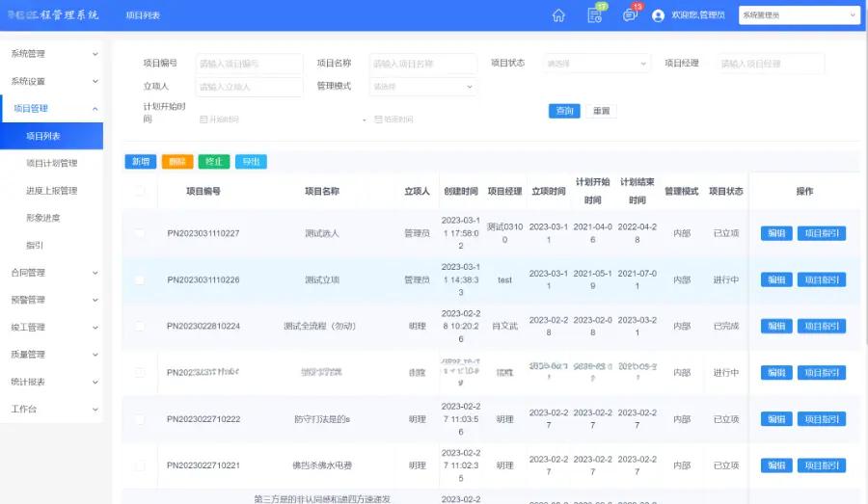
Task: Click the 新增 add button
Action: pos(141,162)
